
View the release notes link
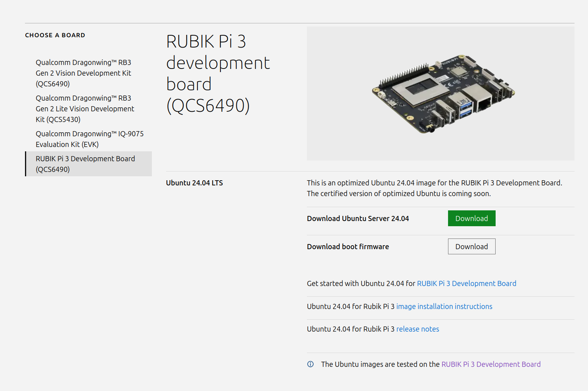click(x=418, y=329)
